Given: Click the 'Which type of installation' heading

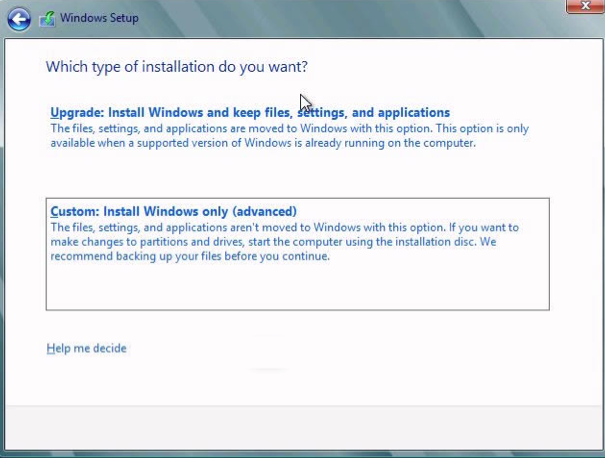Looking at the screenshot, I should (x=177, y=67).
